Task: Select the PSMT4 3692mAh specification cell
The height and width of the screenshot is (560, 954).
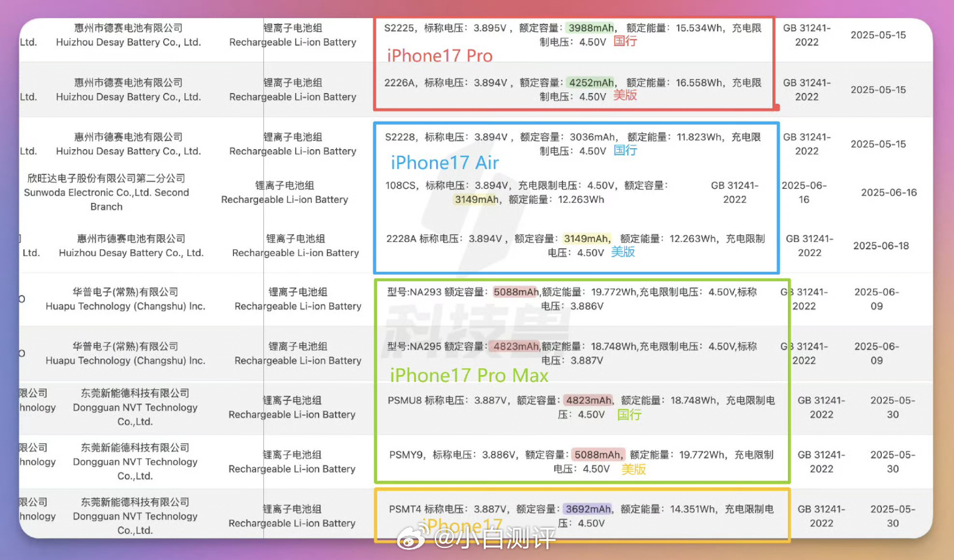Action: pos(582,516)
